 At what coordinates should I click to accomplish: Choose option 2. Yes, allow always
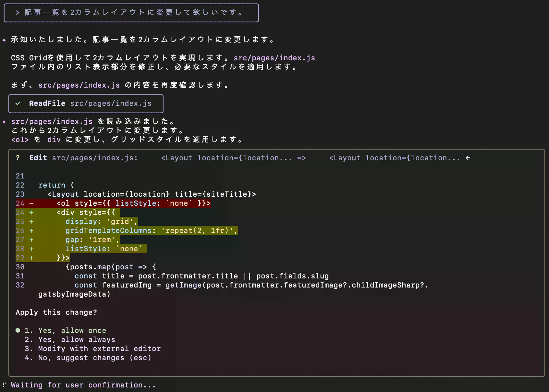pyautogui.click(x=70, y=339)
